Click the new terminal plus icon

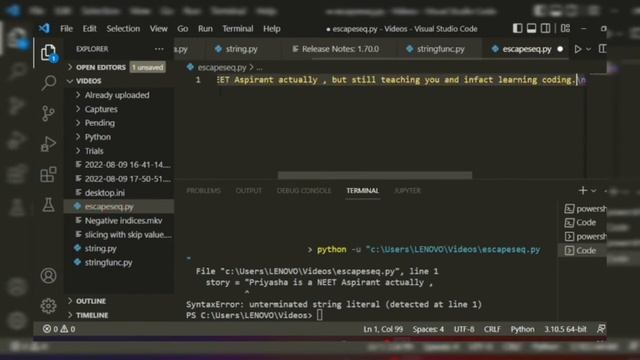tap(582, 190)
